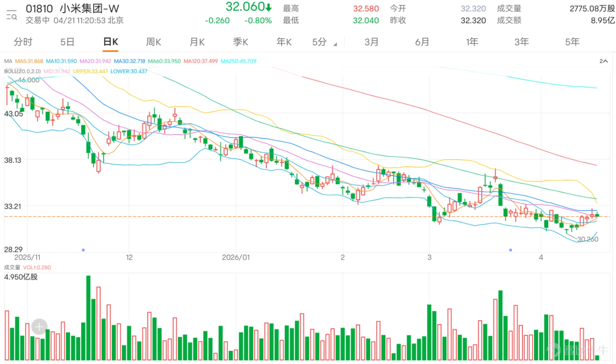Viewport: 616px width, 364px height.
Task: Click the turnover value 8.95亿
Action: (x=603, y=20)
